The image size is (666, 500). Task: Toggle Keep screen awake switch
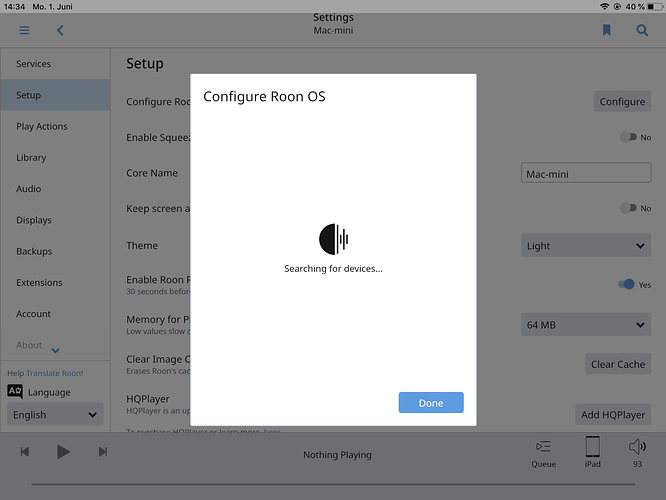point(628,208)
